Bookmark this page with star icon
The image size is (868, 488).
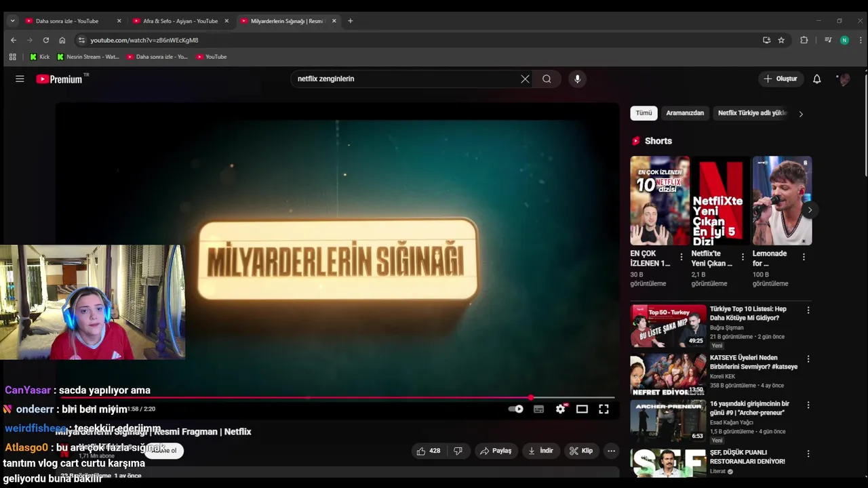pyautogui.click(x=781, y=40)
